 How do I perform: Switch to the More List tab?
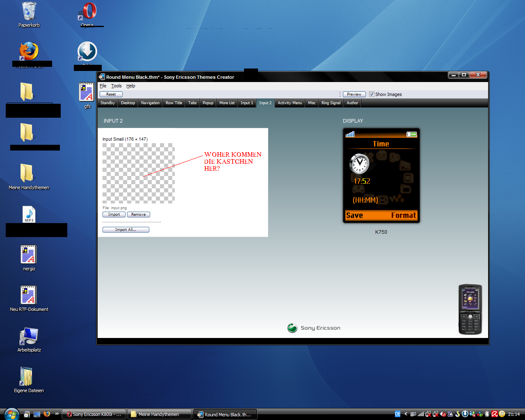click(x=227, y=103)
